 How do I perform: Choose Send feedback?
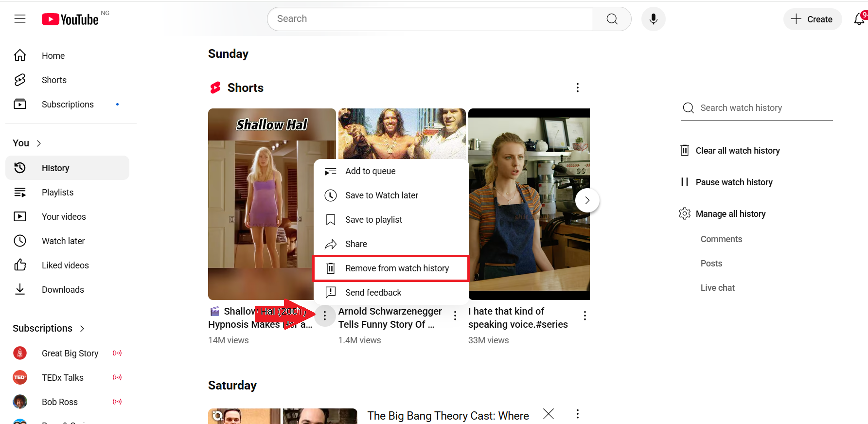[391, 293]
